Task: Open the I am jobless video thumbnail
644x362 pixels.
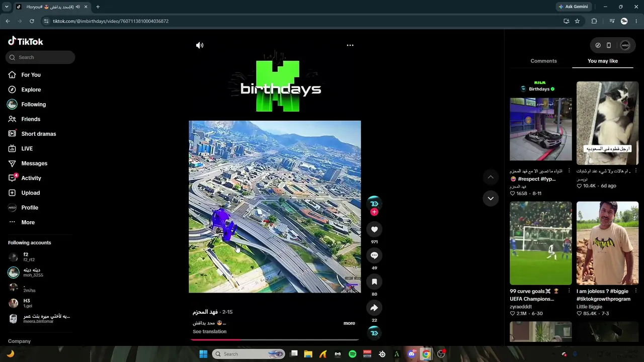Action: point(607,243)
